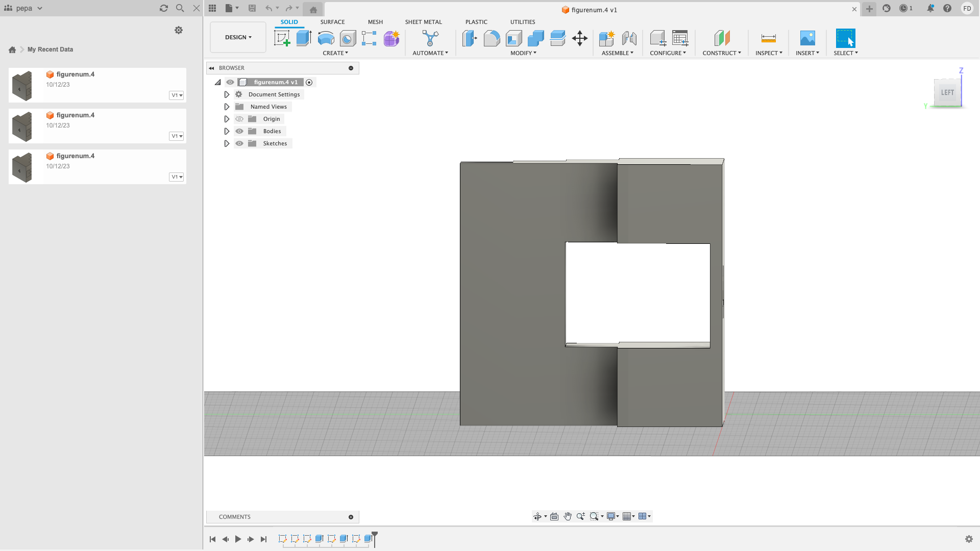980x551 pixels.
Task: Open the DESIGN workspace dropdown
Action: [238, 37]
